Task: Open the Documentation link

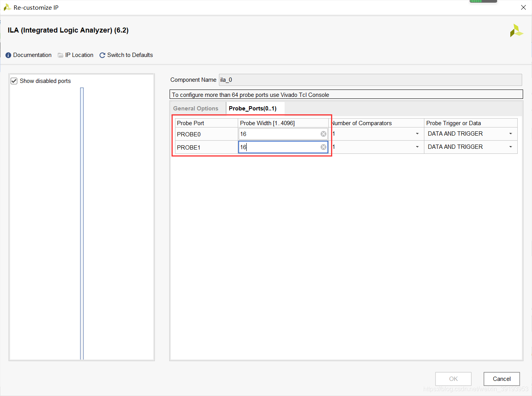Action: coord(33,55)
